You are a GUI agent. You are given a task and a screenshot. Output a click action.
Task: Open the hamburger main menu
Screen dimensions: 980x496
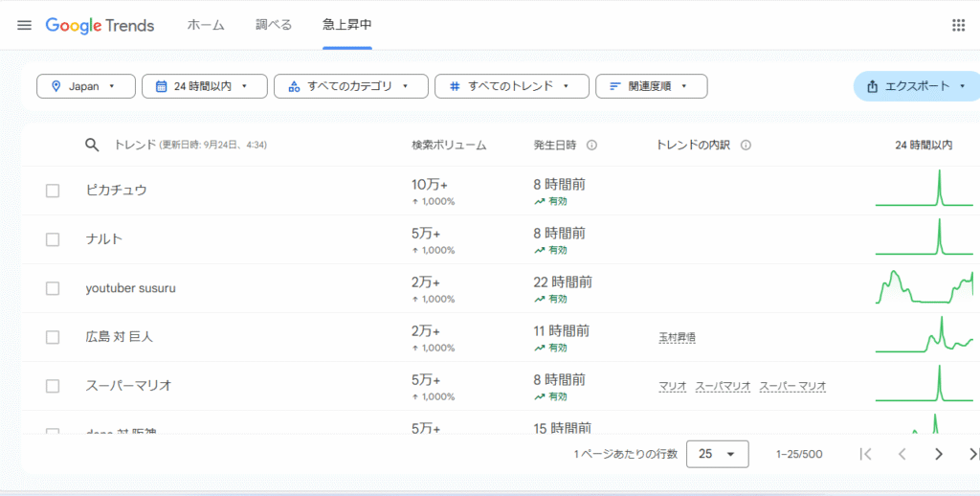(24, 25)
